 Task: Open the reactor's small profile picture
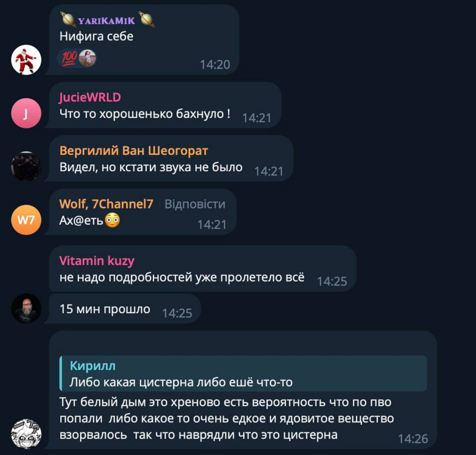click(x=87, y=58)
